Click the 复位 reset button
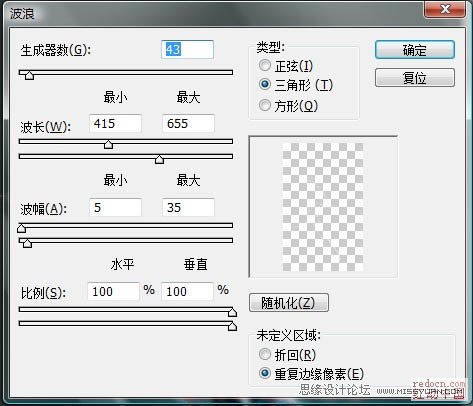Screen dimensions: 473x406 click(415, 78)
